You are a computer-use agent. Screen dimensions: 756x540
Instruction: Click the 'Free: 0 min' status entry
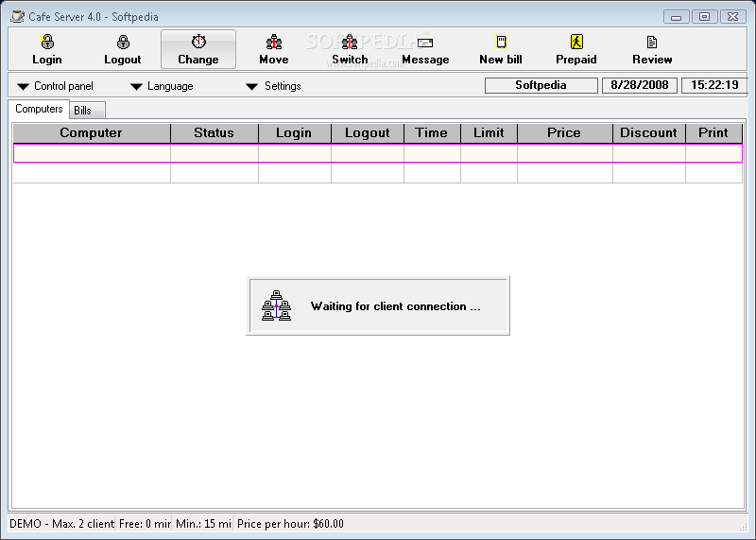[145, 524]
